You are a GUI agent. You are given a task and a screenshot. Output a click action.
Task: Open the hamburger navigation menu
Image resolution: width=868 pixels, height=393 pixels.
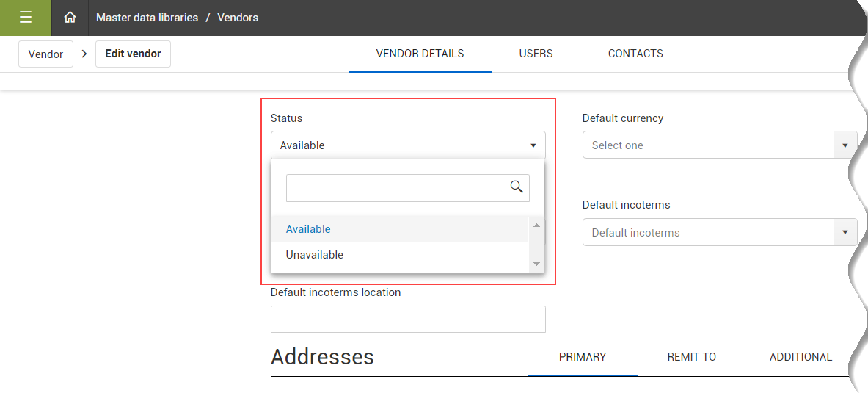click(x=25, y=18)
